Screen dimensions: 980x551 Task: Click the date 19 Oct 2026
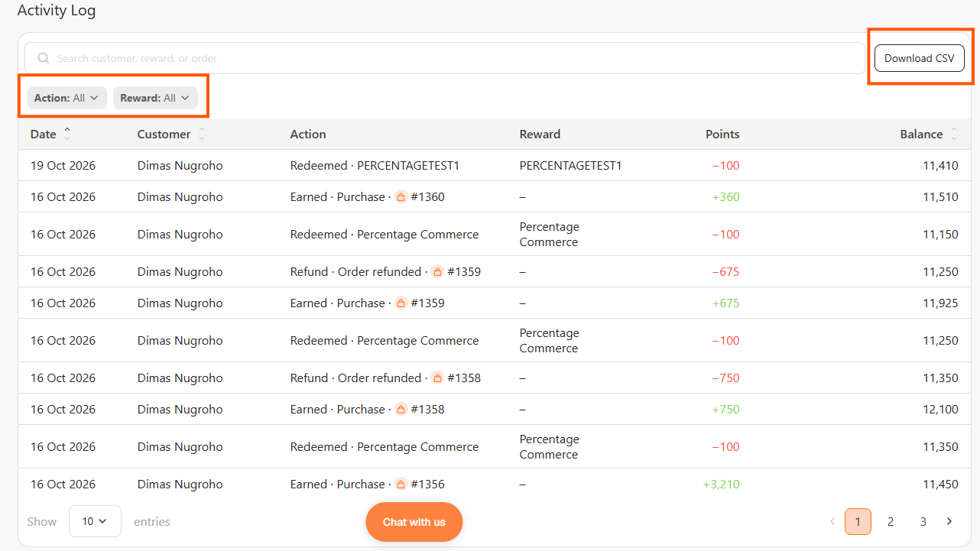(x=63, y=165)
